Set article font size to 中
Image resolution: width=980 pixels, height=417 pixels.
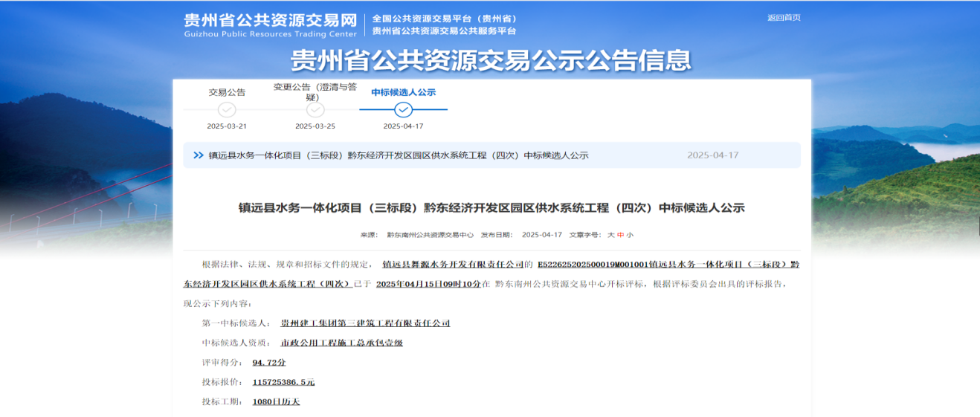click(x=620, y=235)
